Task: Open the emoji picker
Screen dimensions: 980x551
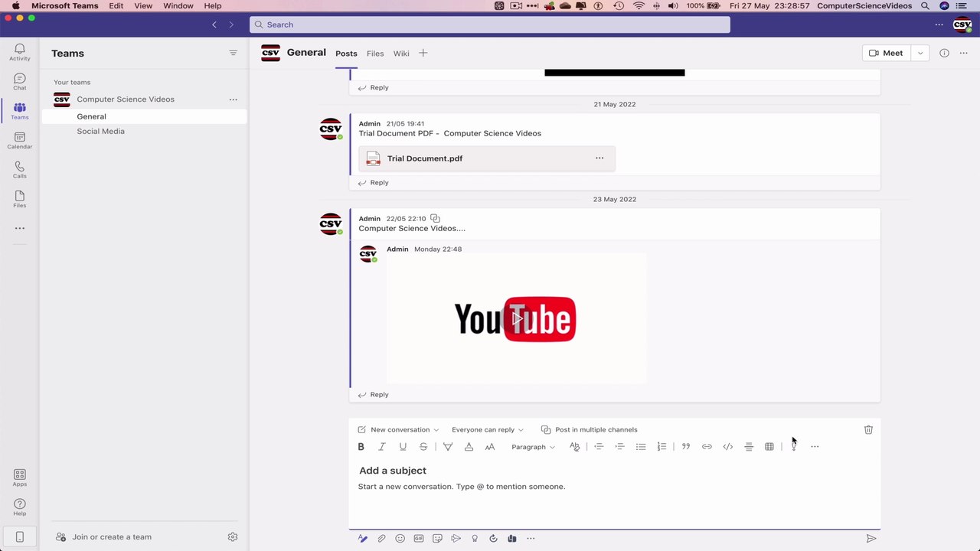Action: click(x=400, y=539)
